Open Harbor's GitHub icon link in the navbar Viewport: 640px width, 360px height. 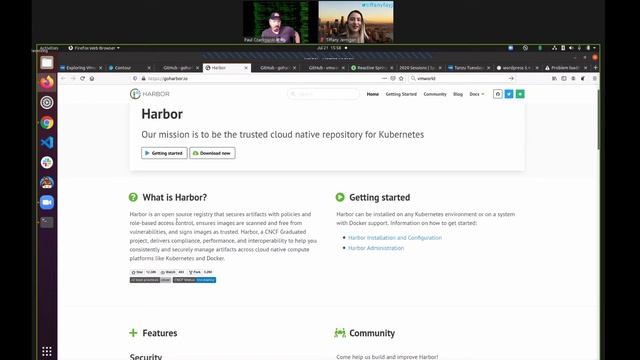pos(498,94)
